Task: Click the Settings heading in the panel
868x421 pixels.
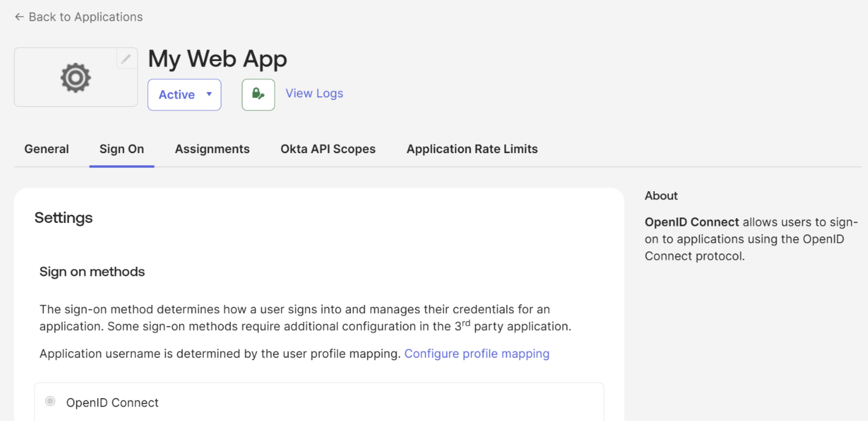Action: coord(63,218)
